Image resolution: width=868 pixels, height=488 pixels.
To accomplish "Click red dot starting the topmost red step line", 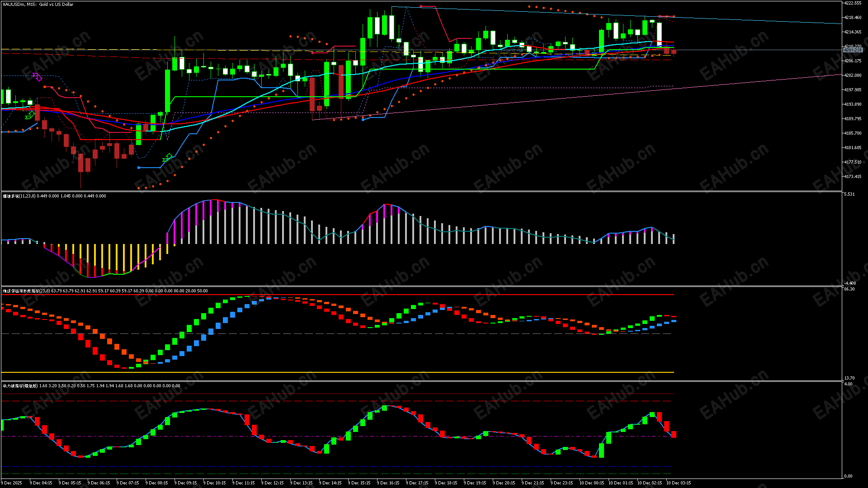I will pos(421,6).
